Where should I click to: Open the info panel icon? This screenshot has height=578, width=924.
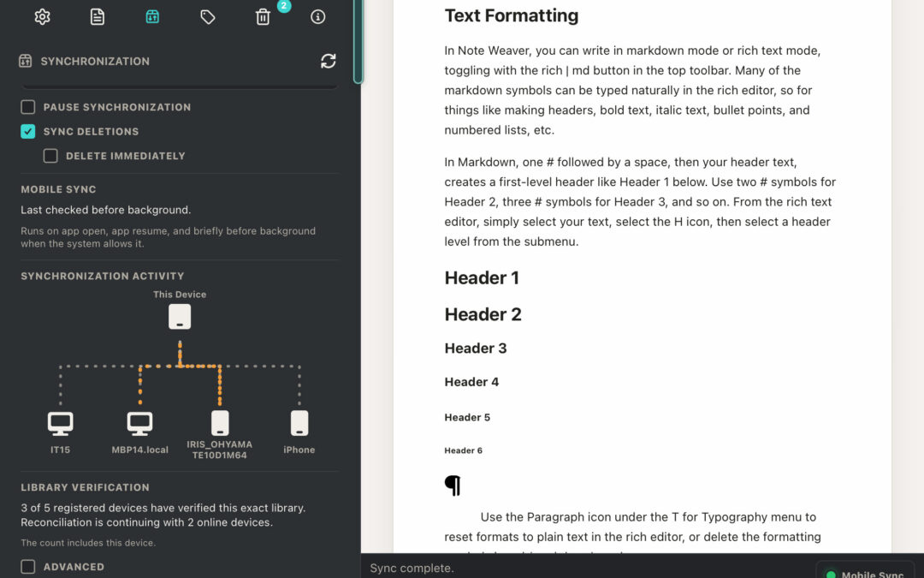click(x=317, y=16)
